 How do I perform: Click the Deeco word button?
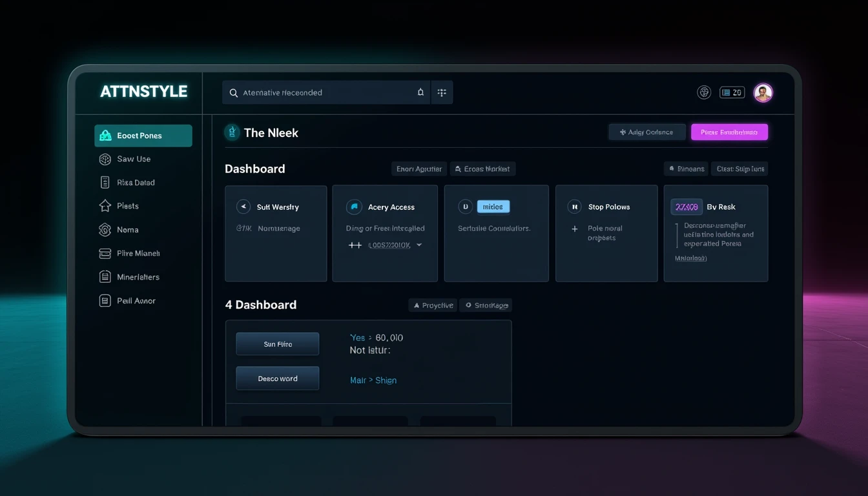click(278, 378)
